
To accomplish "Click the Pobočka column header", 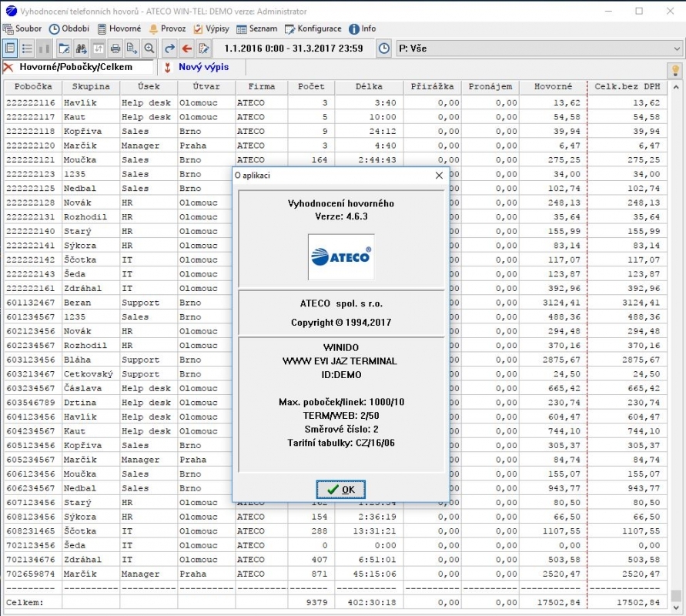I will [x=33, y=86].
